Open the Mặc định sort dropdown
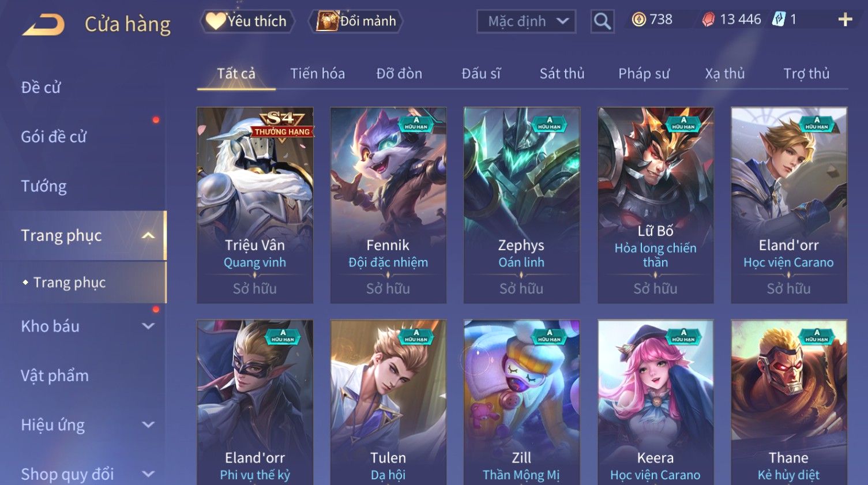The image size is (868, 485). coord(526,21)
